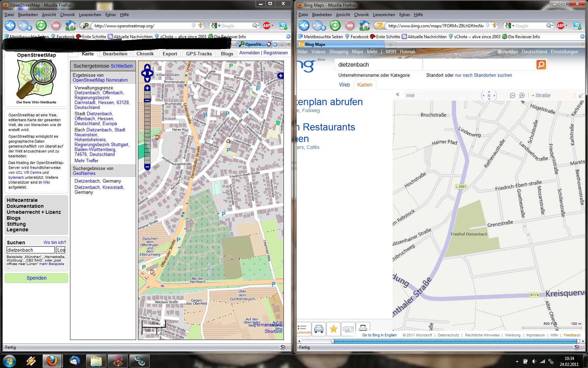The height and width of the screenshot is (368, 588).
Task: Click the Home icon in the Bing Maps Firefox window
Action: [364, 25]
